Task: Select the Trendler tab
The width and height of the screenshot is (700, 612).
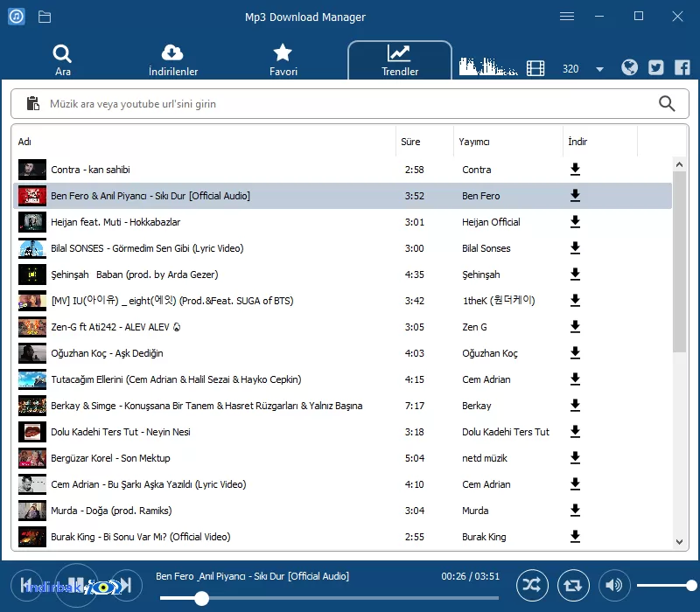Action: tap(400, 60)
